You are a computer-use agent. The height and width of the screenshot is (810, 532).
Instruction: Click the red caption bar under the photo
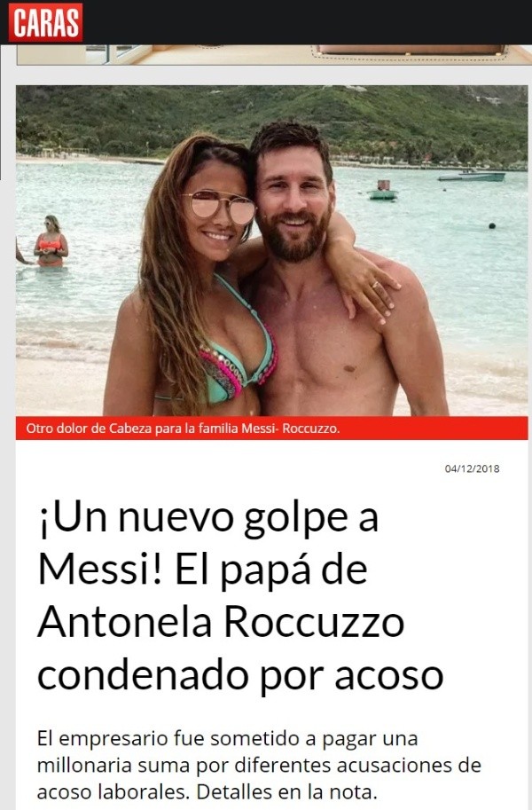271,429
